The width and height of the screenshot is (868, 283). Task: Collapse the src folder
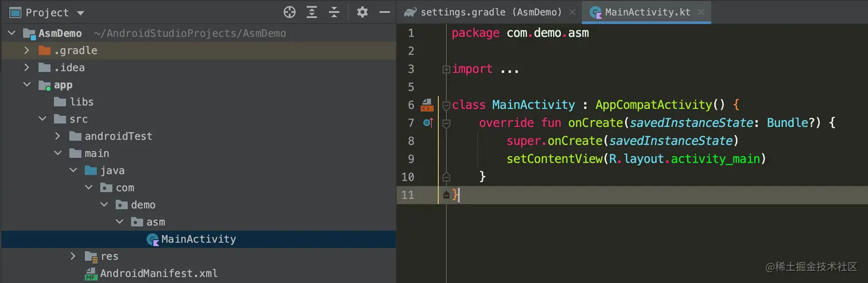click(42, 119)
